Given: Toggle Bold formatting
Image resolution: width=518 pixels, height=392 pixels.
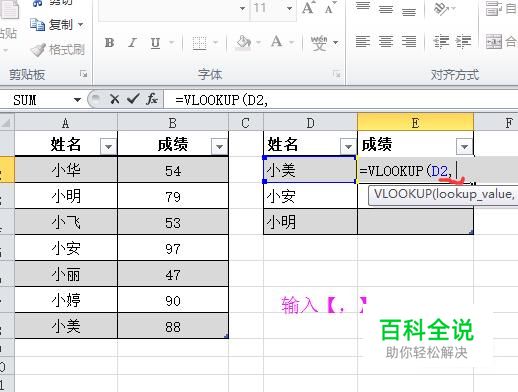Looking at the screenshot, I should [x=109, y=43].
